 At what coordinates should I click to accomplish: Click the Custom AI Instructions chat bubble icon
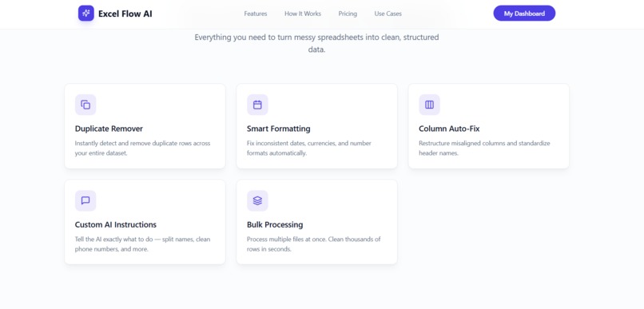85,200
